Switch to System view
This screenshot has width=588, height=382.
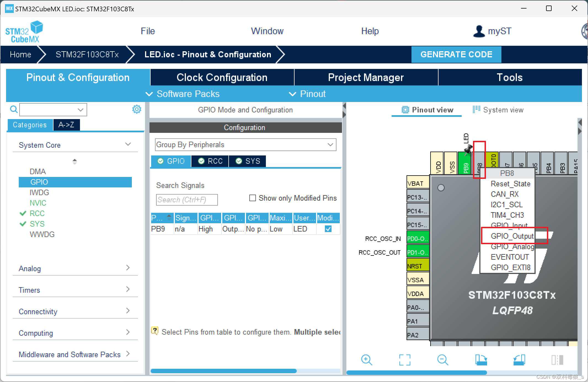(498, 110)
